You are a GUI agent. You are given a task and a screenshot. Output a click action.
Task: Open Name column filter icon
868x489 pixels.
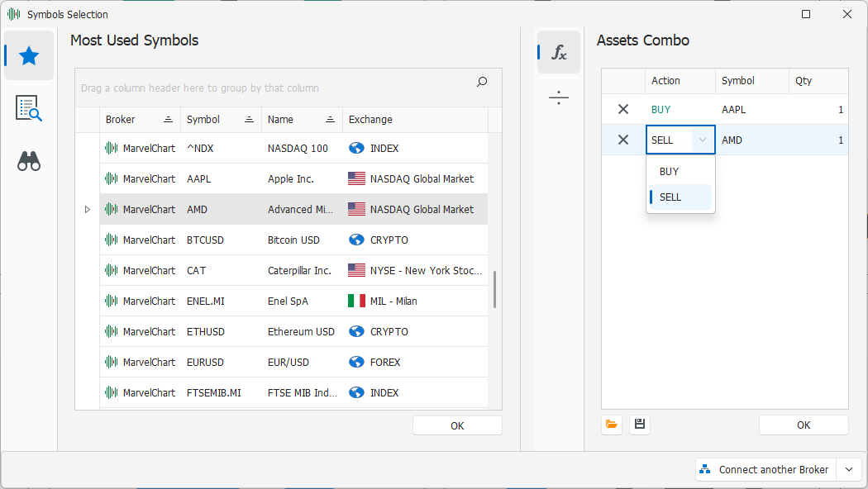tap(330, 120)
